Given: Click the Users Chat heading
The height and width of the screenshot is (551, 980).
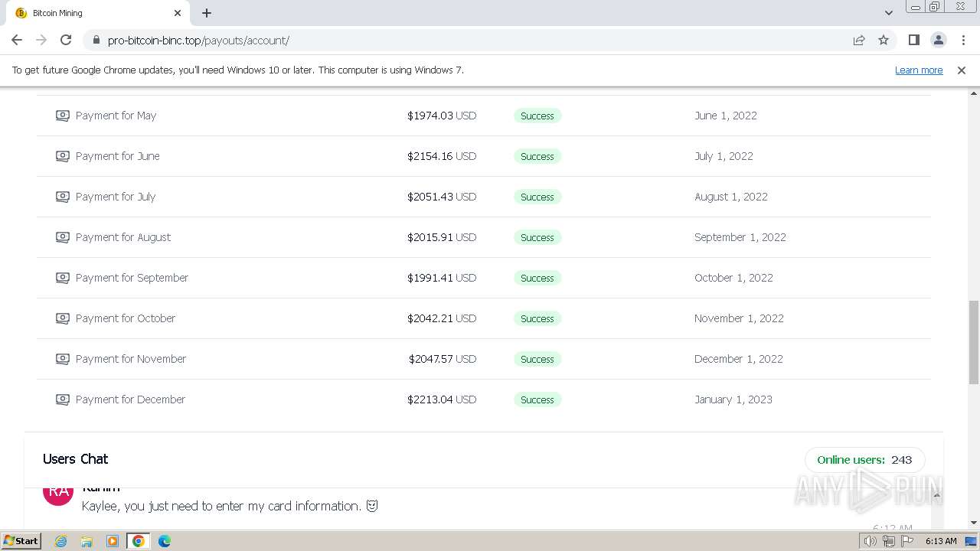Looking at the screenshot, I should coord(75,459).
